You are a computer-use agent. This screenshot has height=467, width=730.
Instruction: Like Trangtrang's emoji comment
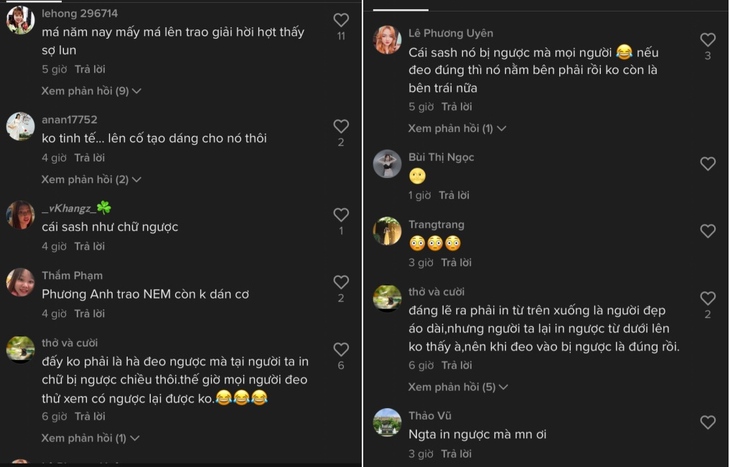(708, 231)
